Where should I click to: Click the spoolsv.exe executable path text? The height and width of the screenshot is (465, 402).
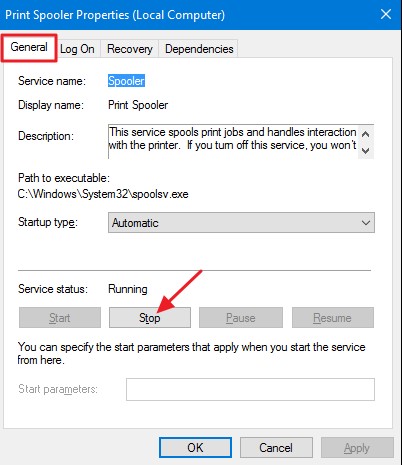click(x=103, y=194)
